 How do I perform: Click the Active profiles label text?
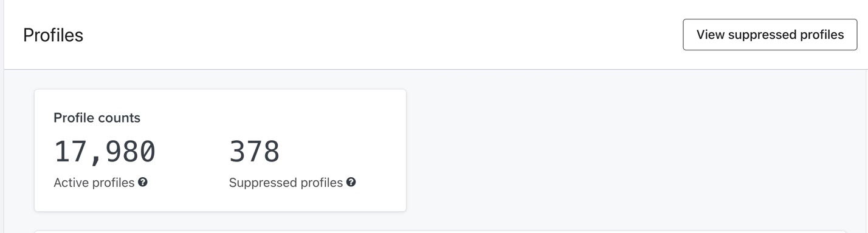tap(94, 183)
